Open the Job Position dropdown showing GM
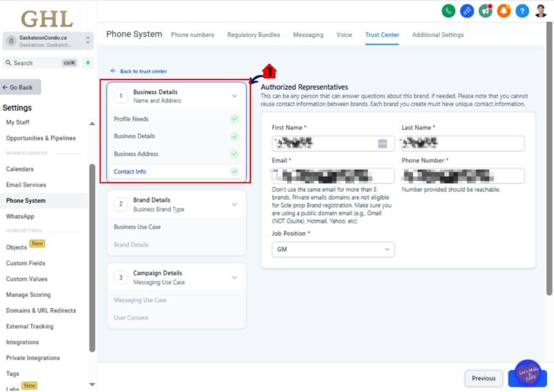The width and height of the screenshot is (554, 392). pos(333,249)
